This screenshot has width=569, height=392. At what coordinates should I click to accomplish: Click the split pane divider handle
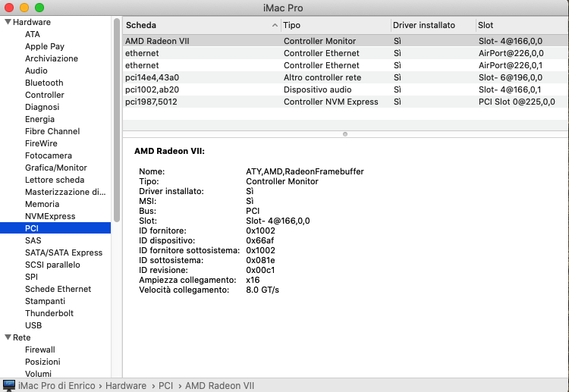pos(345,134)
